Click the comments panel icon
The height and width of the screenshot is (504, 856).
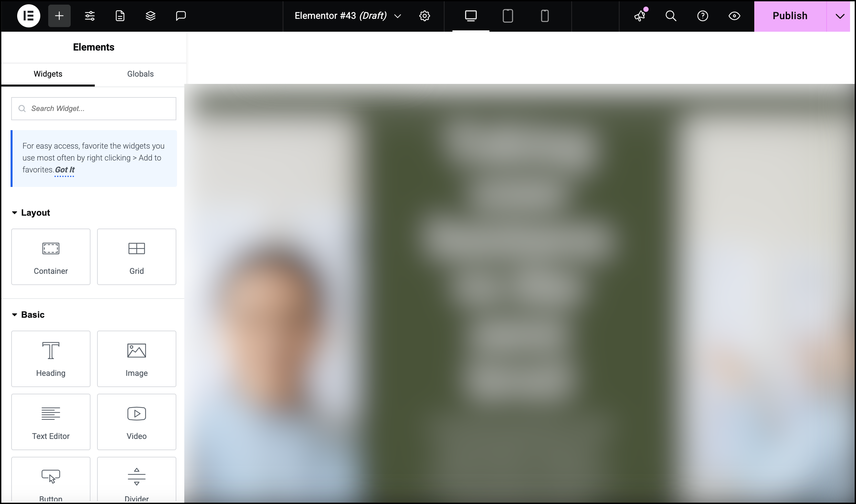pyautogui.click(x=180, y=16)
